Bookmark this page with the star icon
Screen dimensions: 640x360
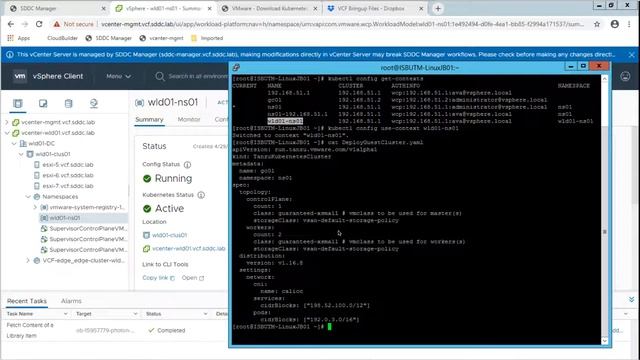[597, 24]
